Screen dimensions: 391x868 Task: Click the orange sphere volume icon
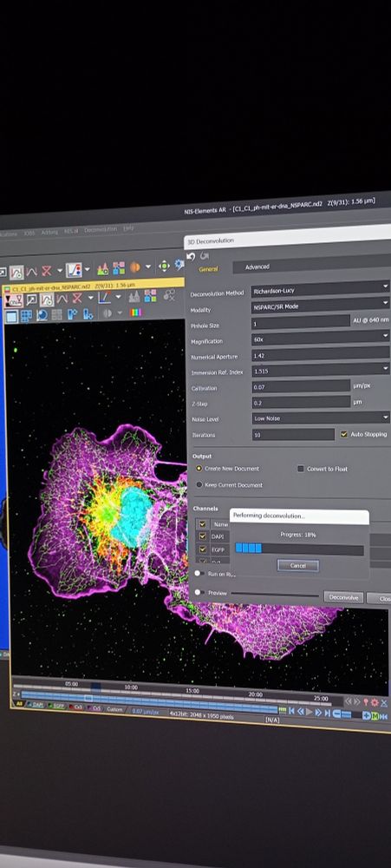point(135,267)
